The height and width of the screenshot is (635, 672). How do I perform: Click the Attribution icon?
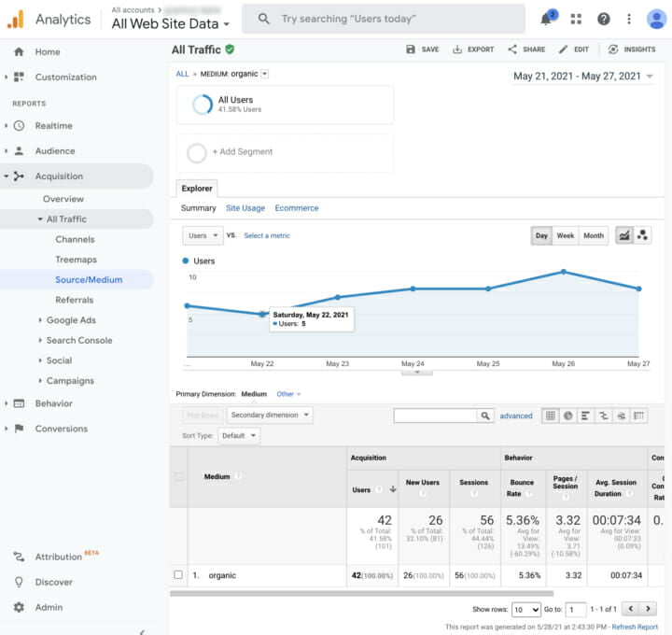pos(19,557)
